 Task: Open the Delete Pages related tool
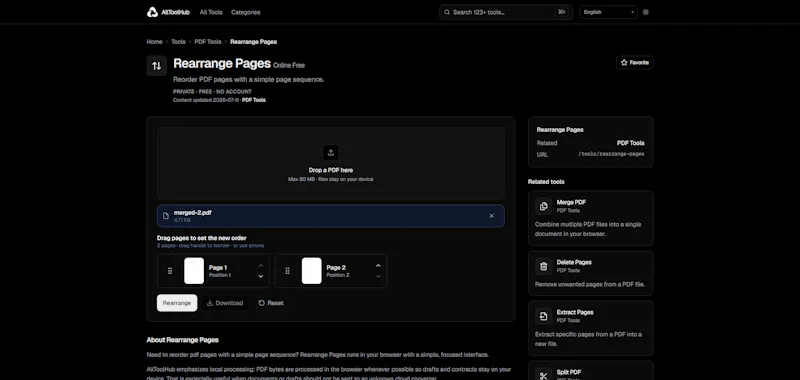tap(591, 273)
